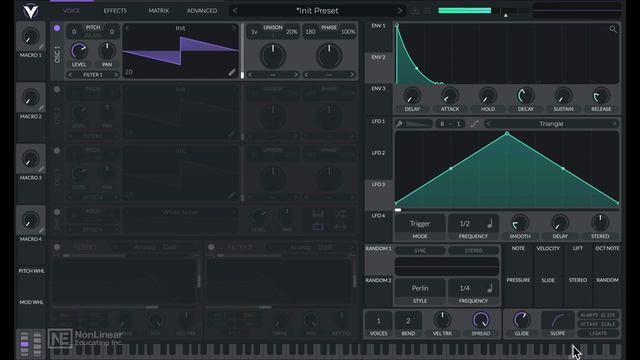Adjust the master volume level bar
Viewport: 640px width, 360px height.
pos(484,11)
